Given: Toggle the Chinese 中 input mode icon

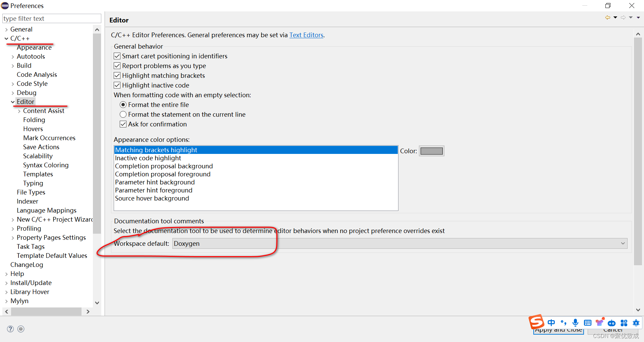Looking at the screenshot, I should point(551,323).
